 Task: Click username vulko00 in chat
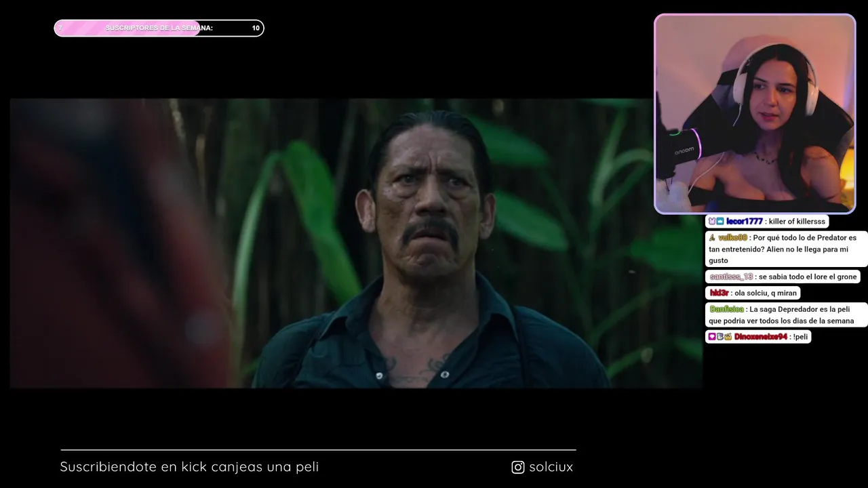733,238
